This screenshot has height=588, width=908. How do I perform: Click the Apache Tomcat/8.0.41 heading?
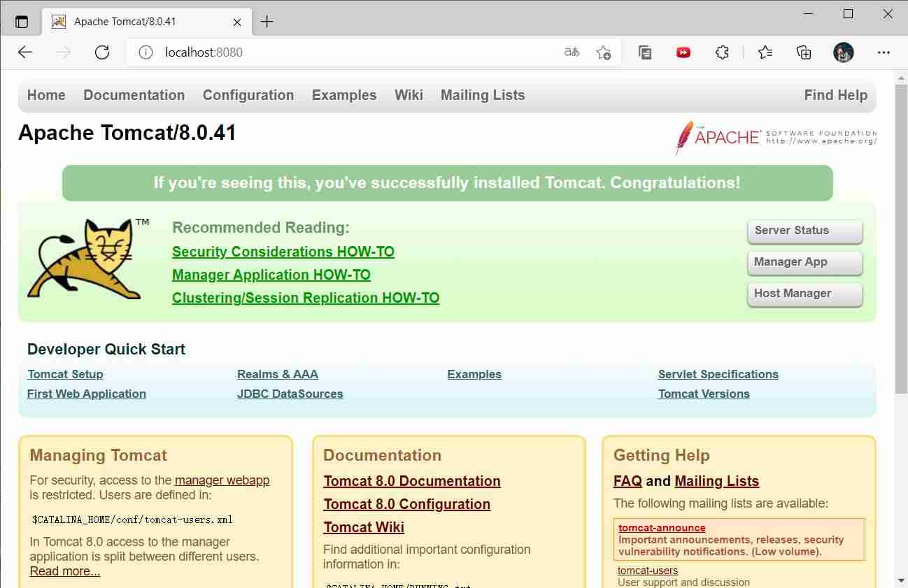[127, 133]
